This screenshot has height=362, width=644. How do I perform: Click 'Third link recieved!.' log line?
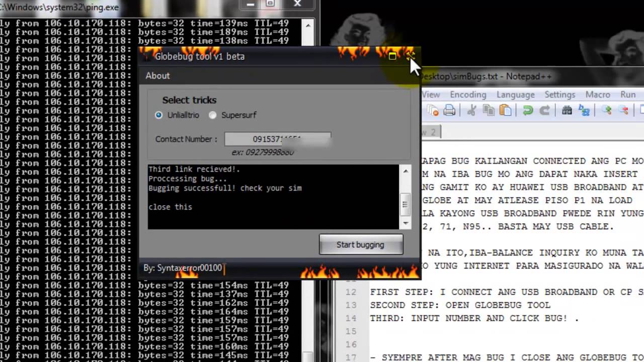(x=194, y=169)
